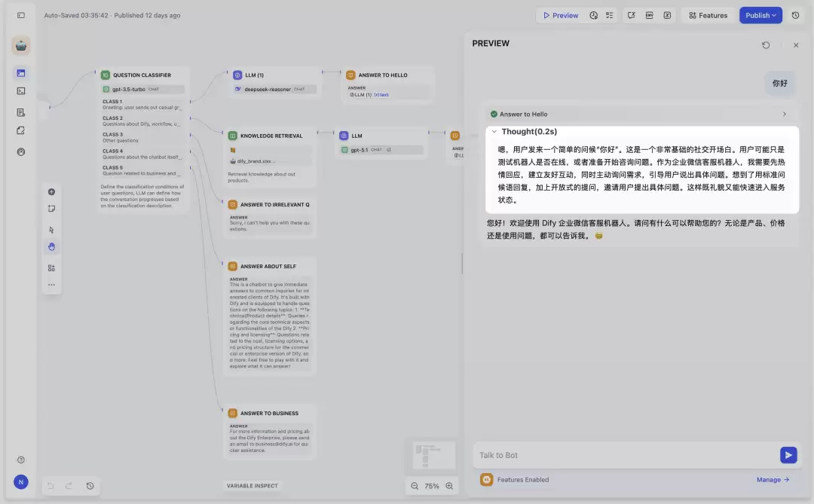
Task: Restart the preview conversation
Action: [x=766, y=45]
